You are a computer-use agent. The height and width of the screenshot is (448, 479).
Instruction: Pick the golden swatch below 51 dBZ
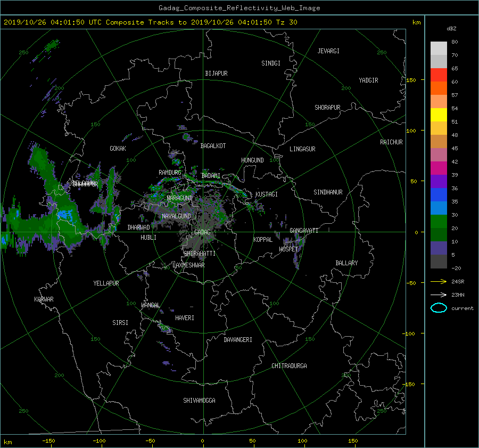[x=439, y=128]
